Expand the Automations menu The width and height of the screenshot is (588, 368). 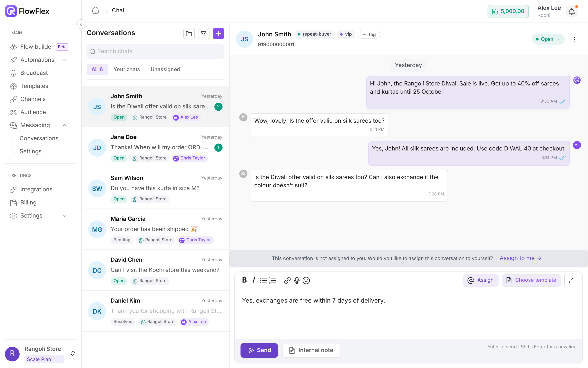(x=64, y=60)
